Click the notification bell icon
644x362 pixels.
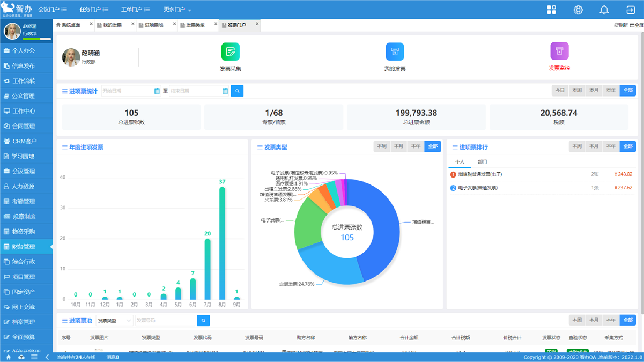(604, 10)
